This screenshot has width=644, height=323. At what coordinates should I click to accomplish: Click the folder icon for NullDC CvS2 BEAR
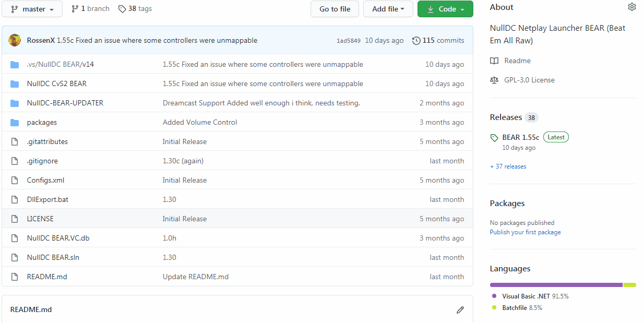pyautogui.click(x=15, y=84)
